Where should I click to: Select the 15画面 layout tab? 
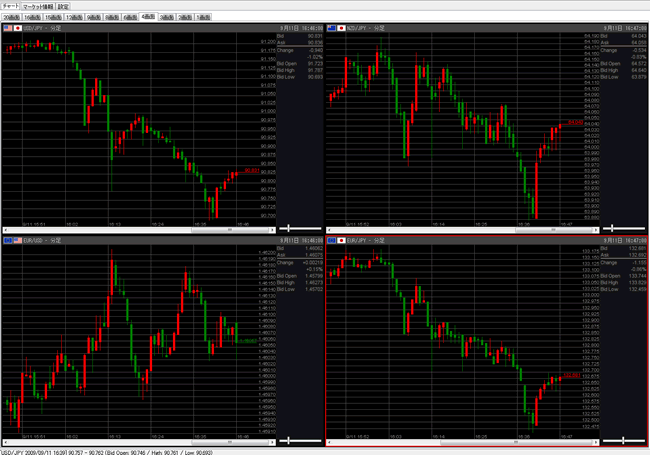pyautogui.click(x=53, y=17)
